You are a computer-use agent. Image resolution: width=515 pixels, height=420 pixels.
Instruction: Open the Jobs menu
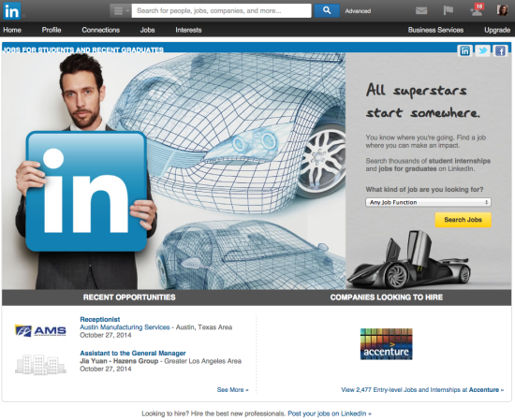tap(147, 30)
